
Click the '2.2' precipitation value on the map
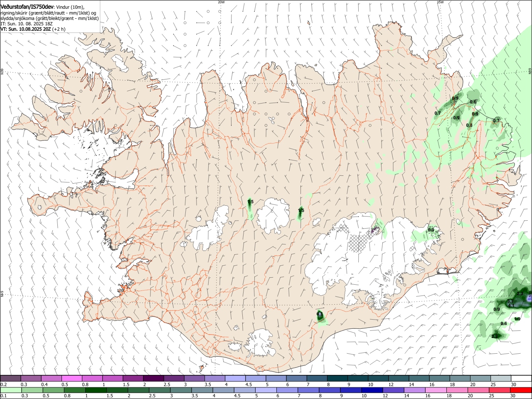[x=495, y=336]
